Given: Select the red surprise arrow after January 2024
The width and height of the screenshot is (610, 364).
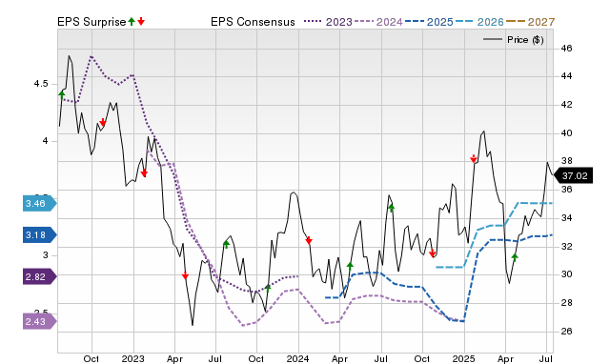Looking at the screenshot, I should tap(309, 241).
